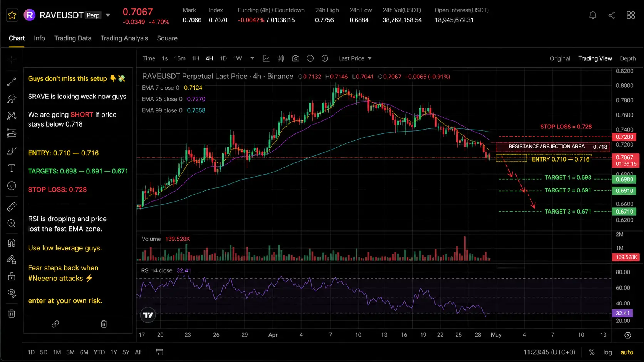Open the Info tab

pyautogui.click(x=39, y=38)
